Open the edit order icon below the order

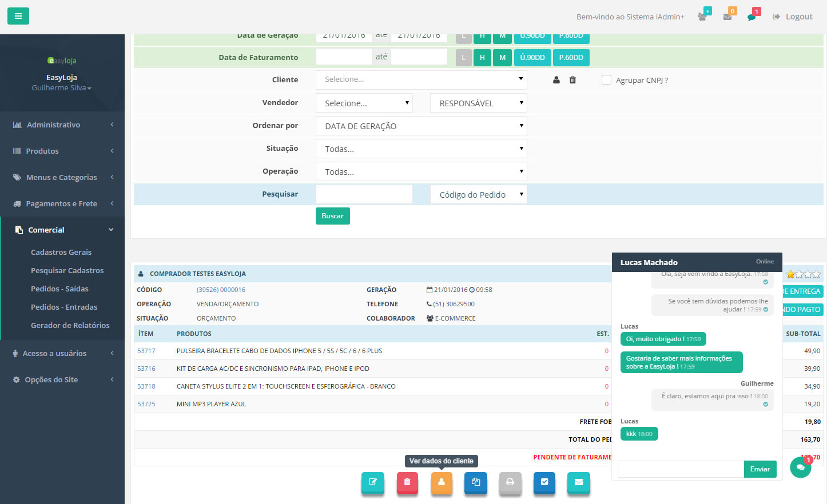[x=373, y=483]
